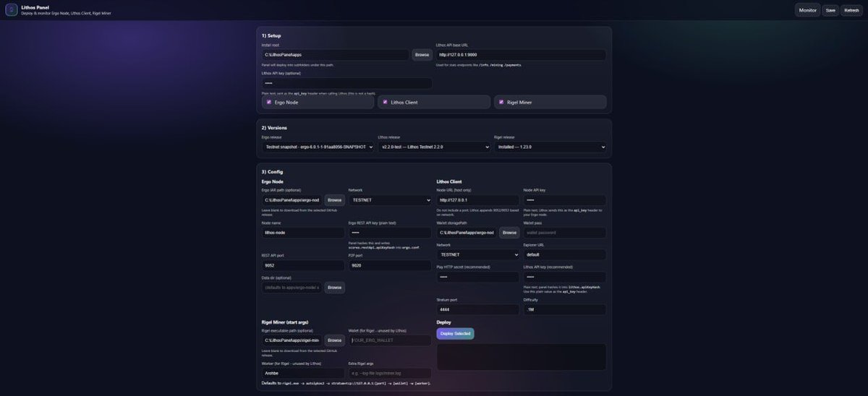Open the Ergo Node Network dropdown
Screen dimensions: 868x396
pos(390,200)
